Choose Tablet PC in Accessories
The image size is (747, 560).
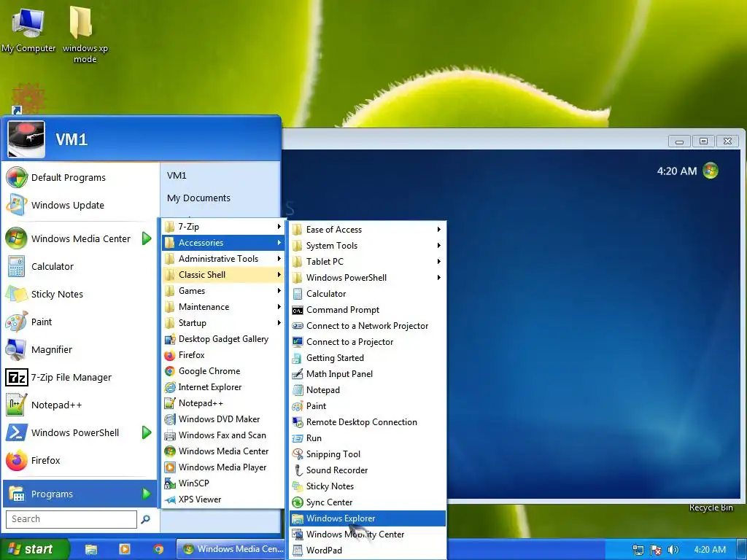point(368,262)
